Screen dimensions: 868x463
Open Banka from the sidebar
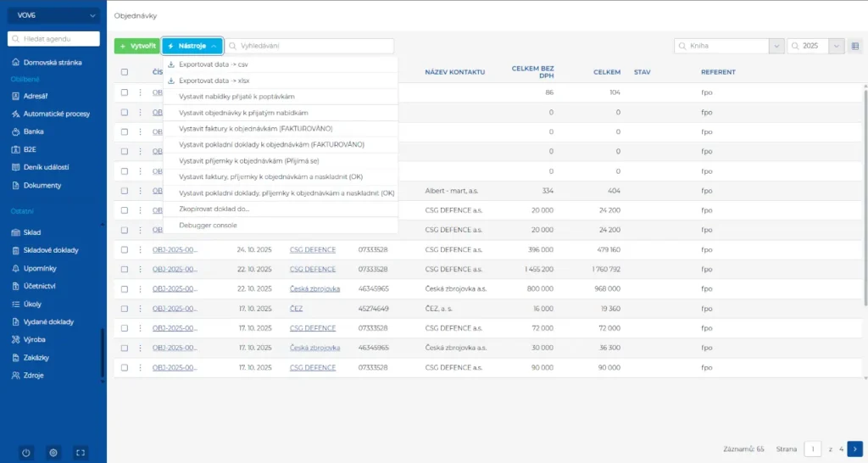coord(34,131)
